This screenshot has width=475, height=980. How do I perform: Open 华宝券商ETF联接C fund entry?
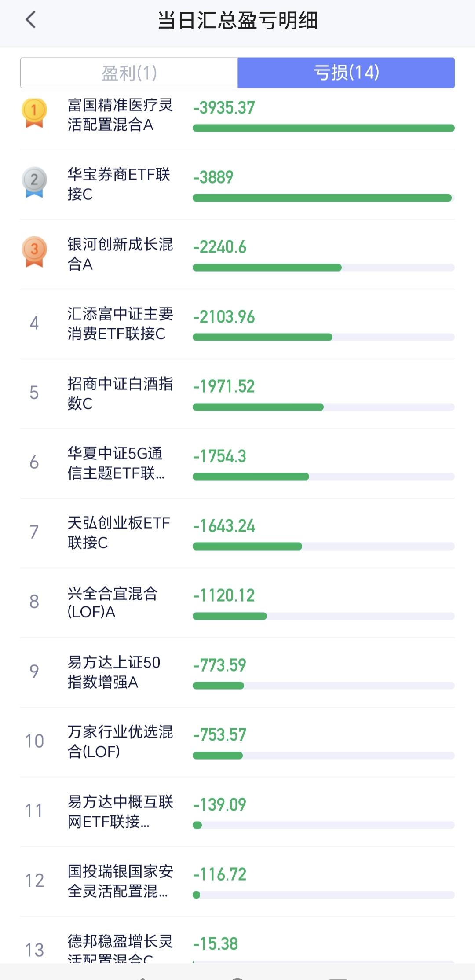(119, 184)
